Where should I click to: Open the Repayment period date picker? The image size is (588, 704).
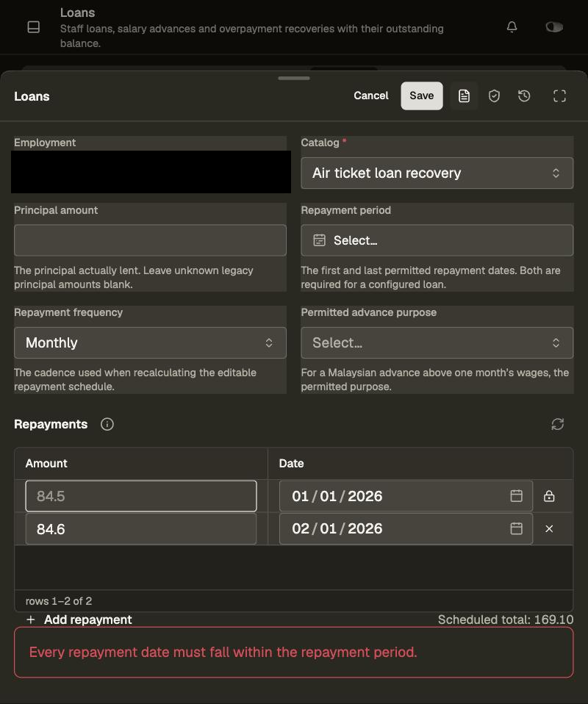[x=437, y=240]
